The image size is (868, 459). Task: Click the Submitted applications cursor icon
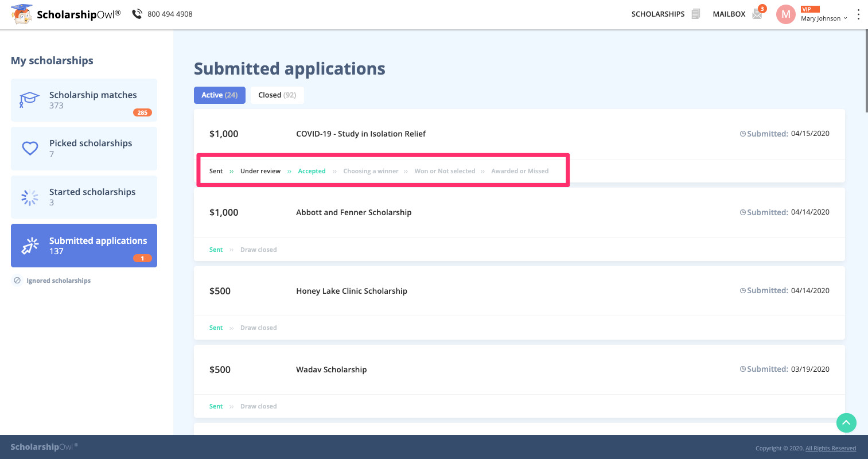click(x=30, y=246)
